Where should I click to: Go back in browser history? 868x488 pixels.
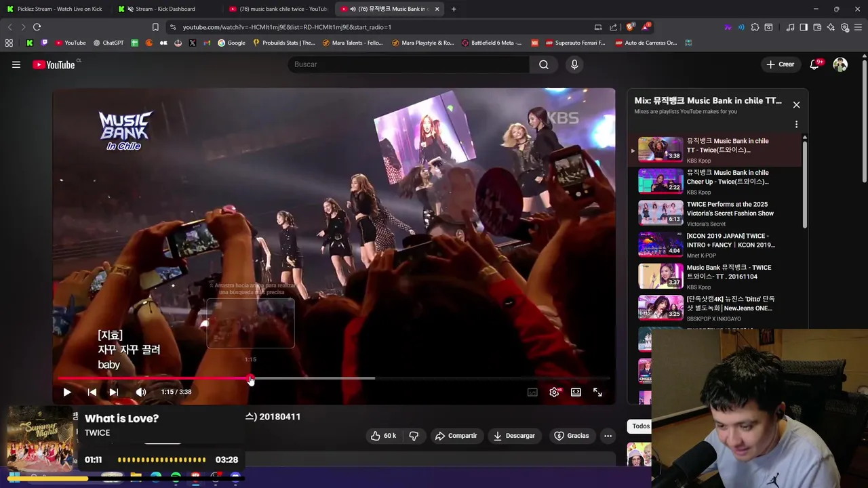[9, 27]
